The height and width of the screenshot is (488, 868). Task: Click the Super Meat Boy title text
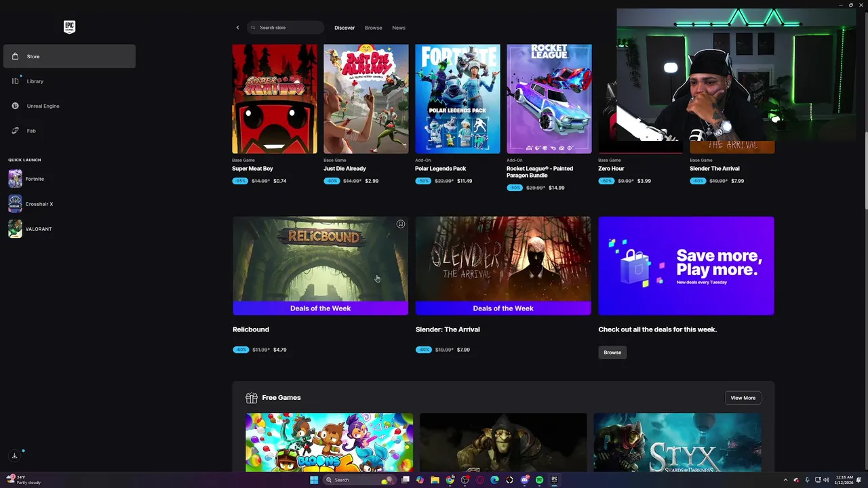pos(252,169)
